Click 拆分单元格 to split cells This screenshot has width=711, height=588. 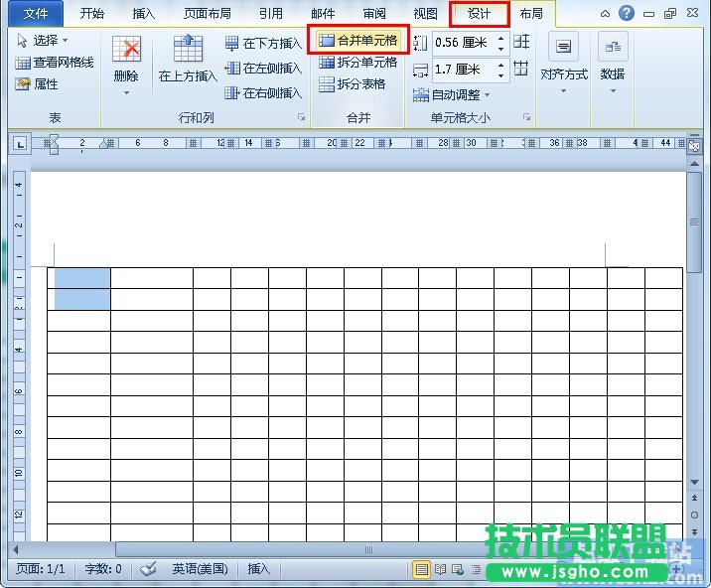point(357,63)
